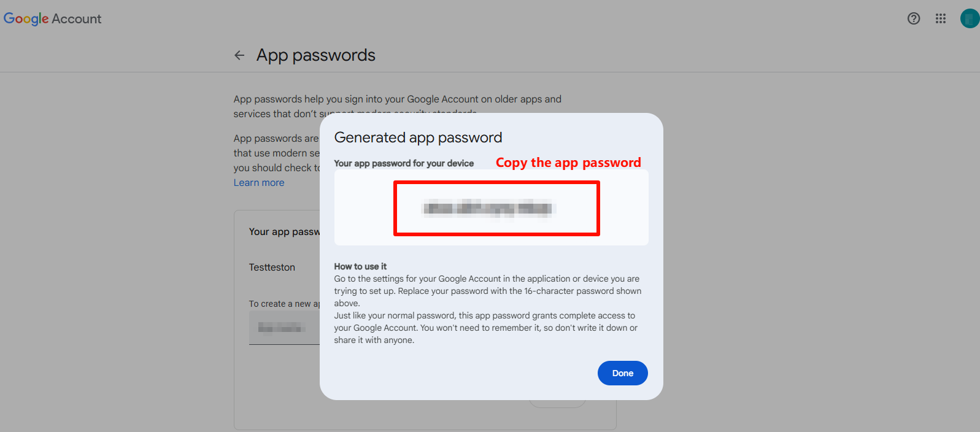Click the Generated app password dialog title

(418, 137)
